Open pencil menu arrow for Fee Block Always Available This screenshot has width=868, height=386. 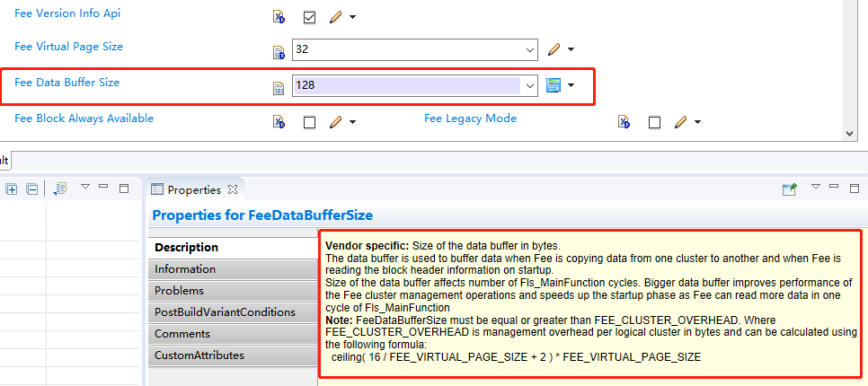(352, 122)
